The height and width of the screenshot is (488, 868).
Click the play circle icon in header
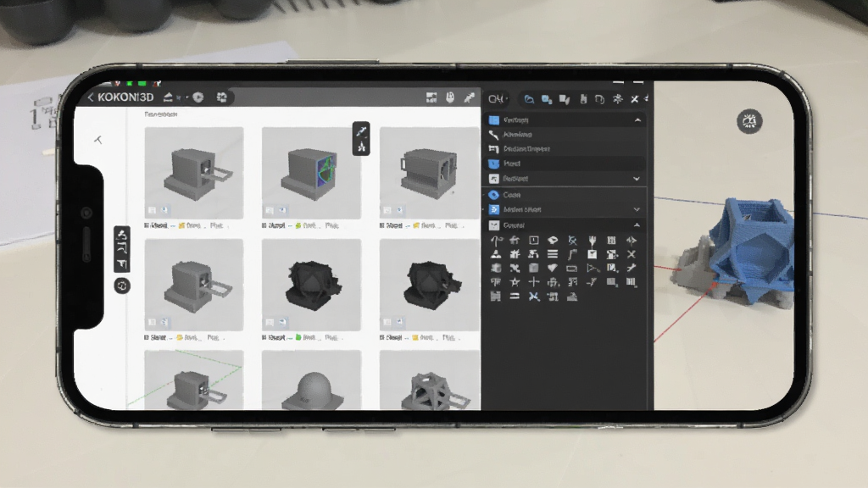pyautogui.click(x=198, y=97)
